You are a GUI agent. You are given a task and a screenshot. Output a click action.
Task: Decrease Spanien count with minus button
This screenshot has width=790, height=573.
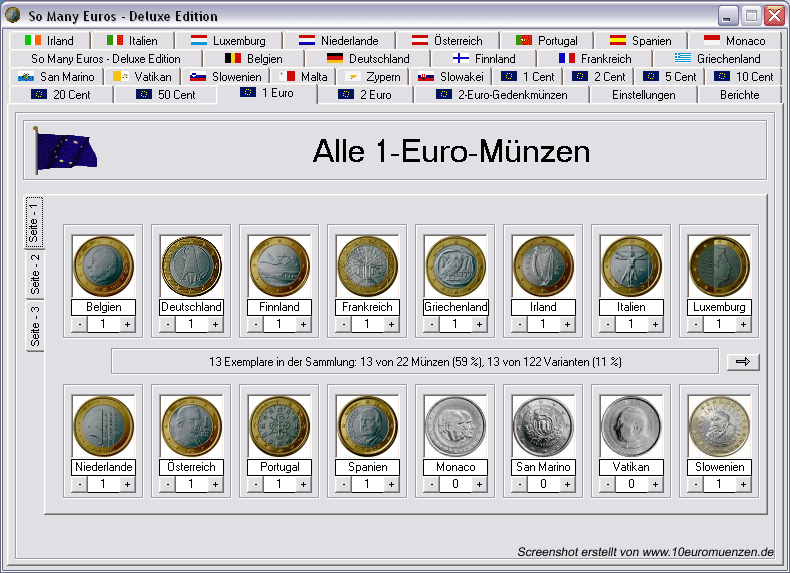pyautogui.click(x=344, y=484)
